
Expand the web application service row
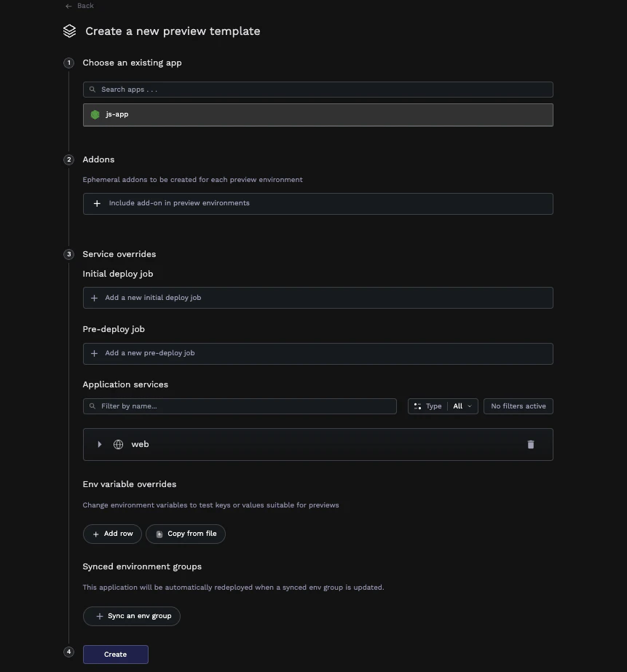pos(99,444)
